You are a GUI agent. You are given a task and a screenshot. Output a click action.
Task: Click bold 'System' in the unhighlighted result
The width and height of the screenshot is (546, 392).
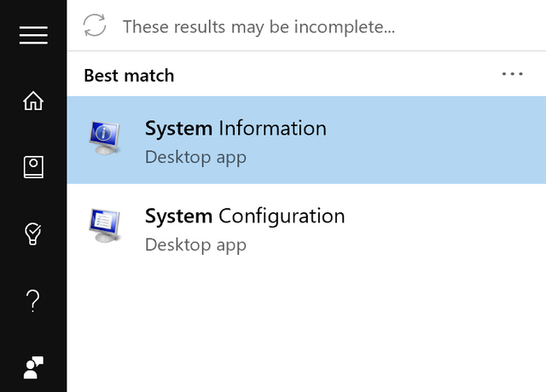(178, 216)
